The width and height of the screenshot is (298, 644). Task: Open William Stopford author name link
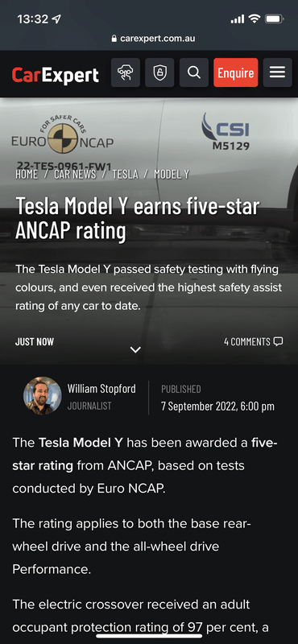pos(101,389)
